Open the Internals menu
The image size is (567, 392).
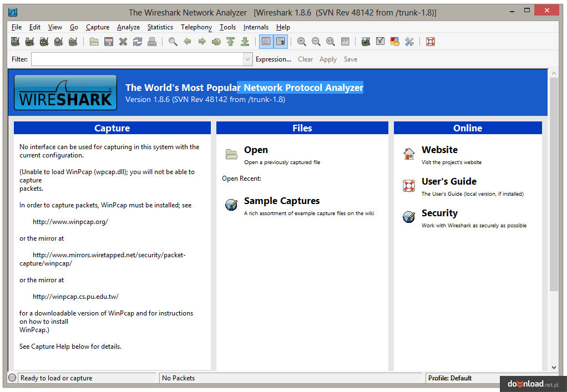point(256,27)
